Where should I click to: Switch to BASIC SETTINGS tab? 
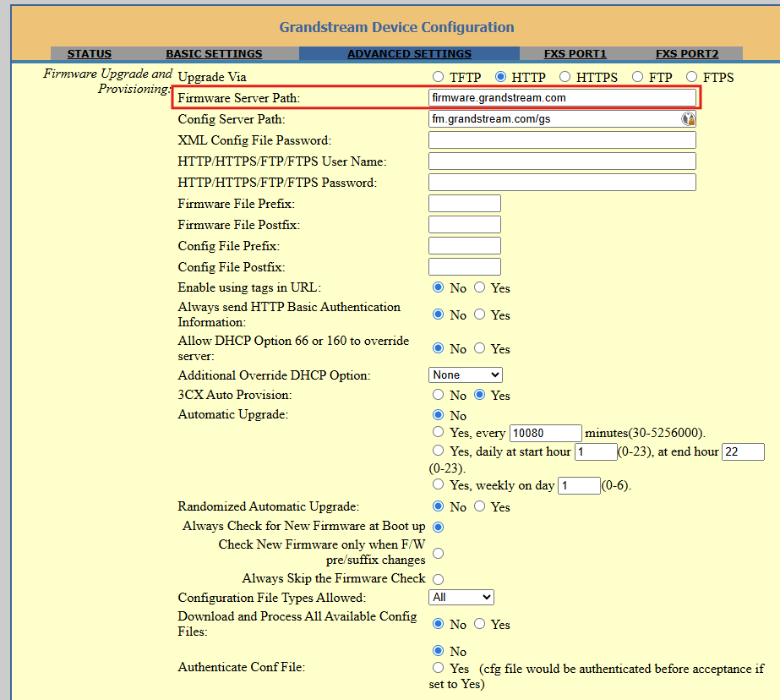click(214, 54)
